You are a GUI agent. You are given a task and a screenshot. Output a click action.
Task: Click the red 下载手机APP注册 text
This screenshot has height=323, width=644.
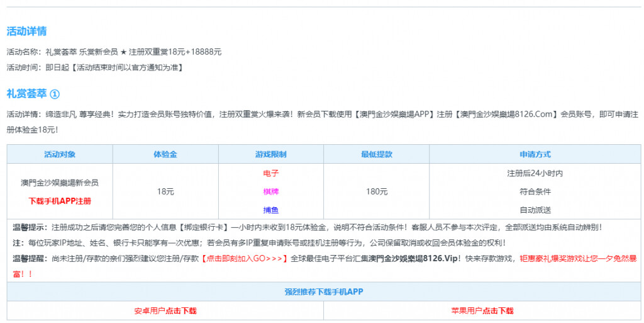click(60, 201)
